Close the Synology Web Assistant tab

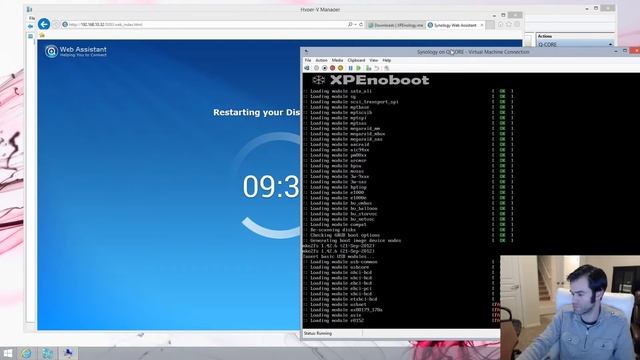[x=482, y=25]
